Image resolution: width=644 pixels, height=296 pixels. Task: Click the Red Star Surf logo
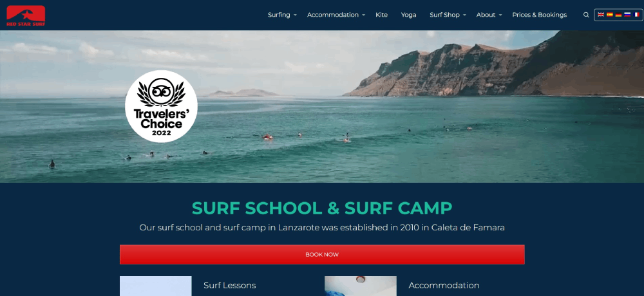click(26, 15)
